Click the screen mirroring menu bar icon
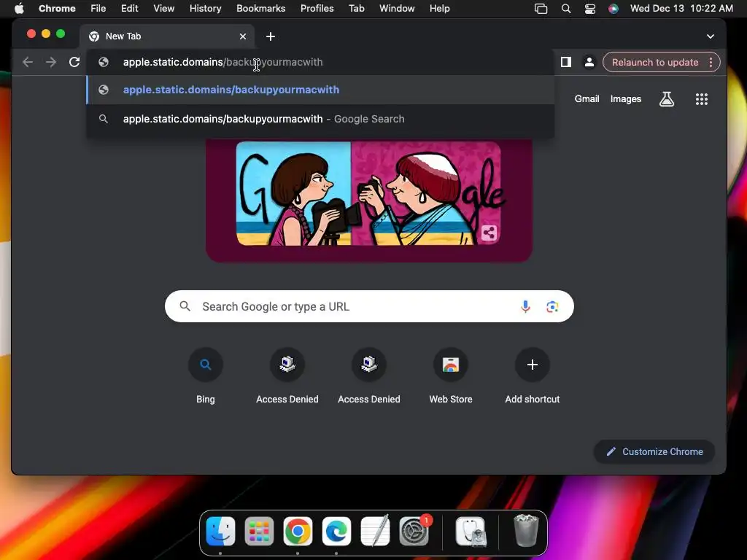 click(x=541, y=9)
